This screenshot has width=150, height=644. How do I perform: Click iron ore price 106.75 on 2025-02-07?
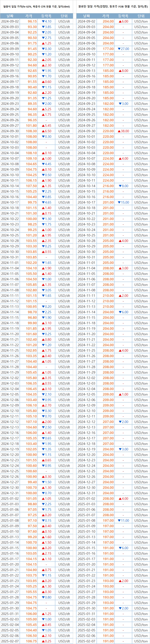click(31, 641)
